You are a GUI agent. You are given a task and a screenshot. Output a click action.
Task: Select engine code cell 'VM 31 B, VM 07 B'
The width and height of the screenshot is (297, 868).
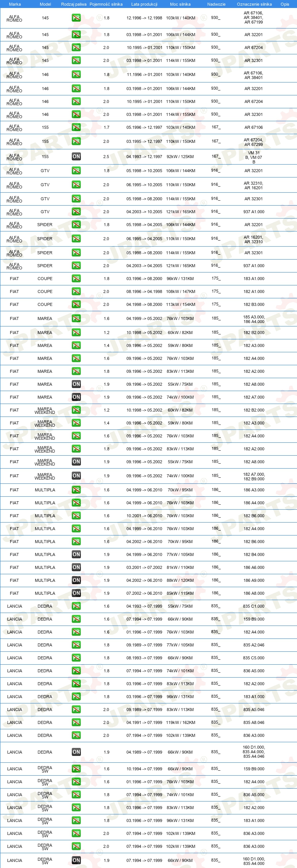[254, 157]
